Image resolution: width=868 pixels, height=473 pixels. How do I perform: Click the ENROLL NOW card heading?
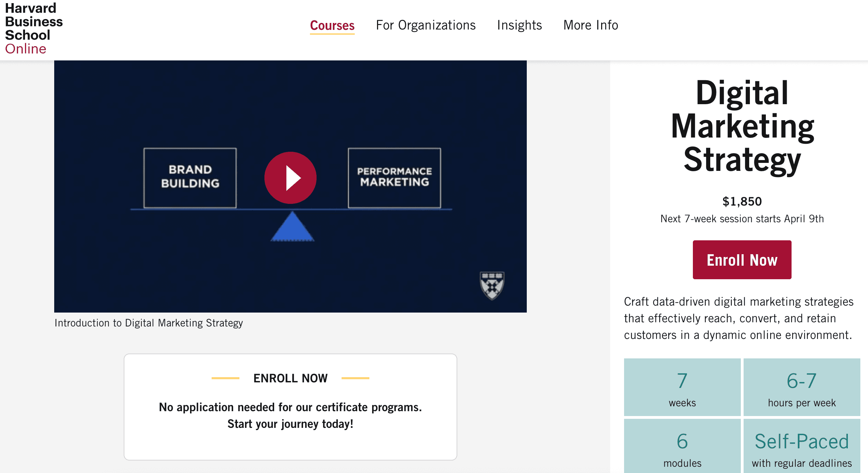(290, 378)
